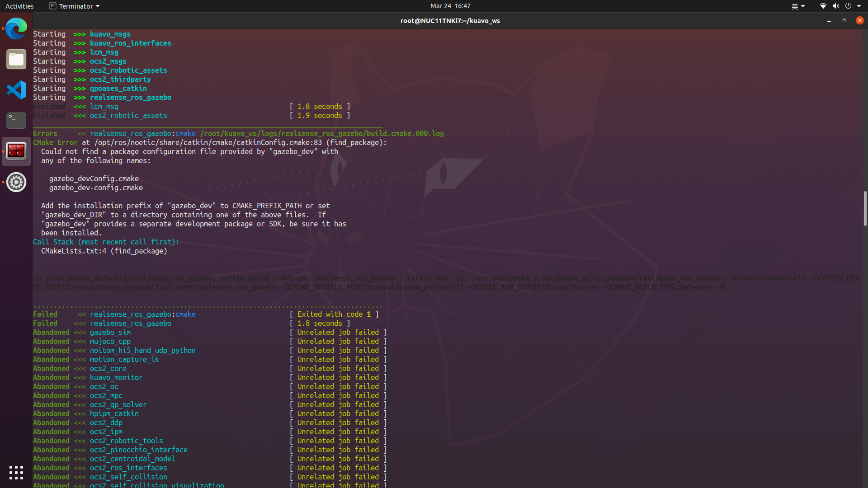Open Settings gear dock icon
The height and width of the screenshot is (488, 868).
[16, 182]
